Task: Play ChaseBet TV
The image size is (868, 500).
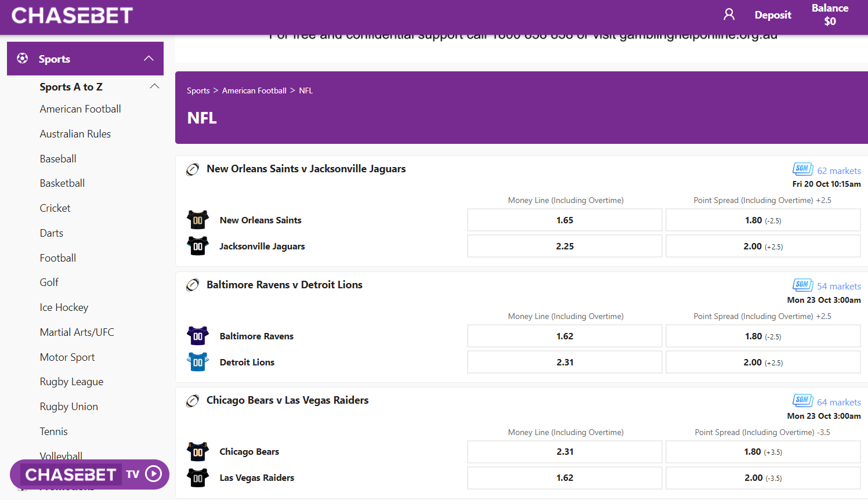Action: point(153,474)
